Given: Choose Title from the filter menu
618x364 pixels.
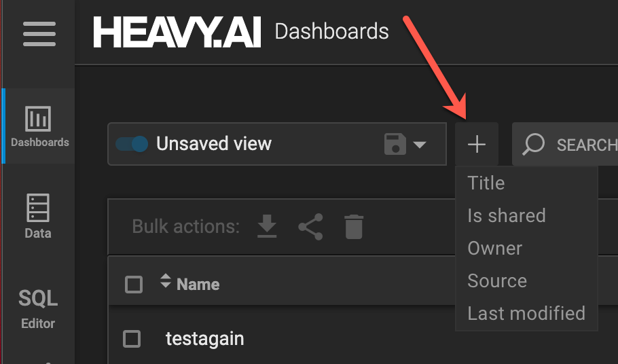Looking at the screenshot, I should (x=486, y=183).
